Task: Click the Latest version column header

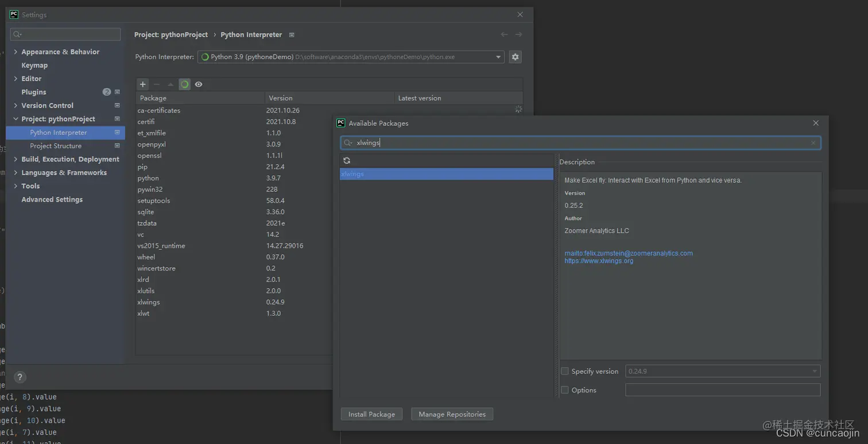Action: pyautogui.click(x=458, y=98)
